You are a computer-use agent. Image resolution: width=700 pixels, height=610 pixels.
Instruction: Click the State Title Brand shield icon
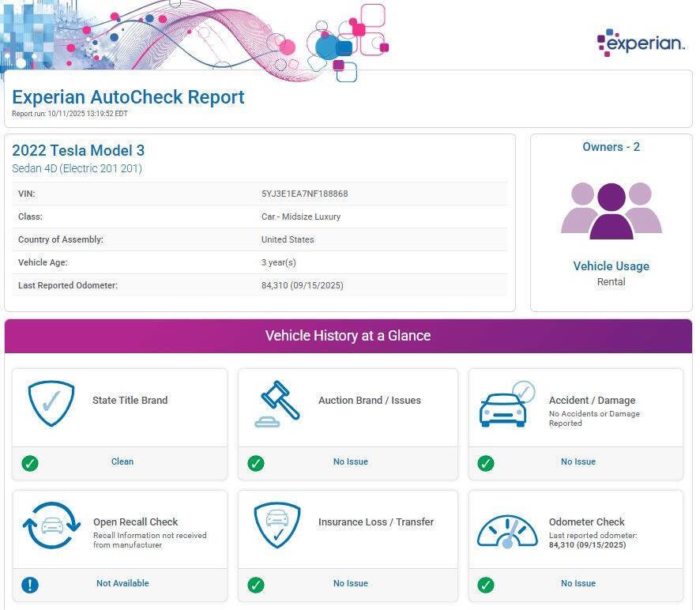pos(51,404)
